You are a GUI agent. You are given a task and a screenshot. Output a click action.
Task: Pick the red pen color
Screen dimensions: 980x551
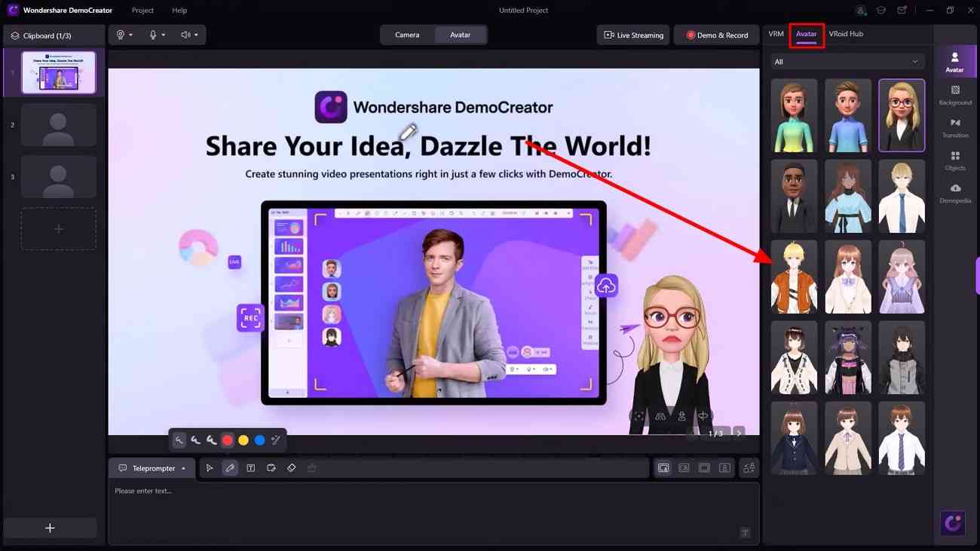(227, 440)
